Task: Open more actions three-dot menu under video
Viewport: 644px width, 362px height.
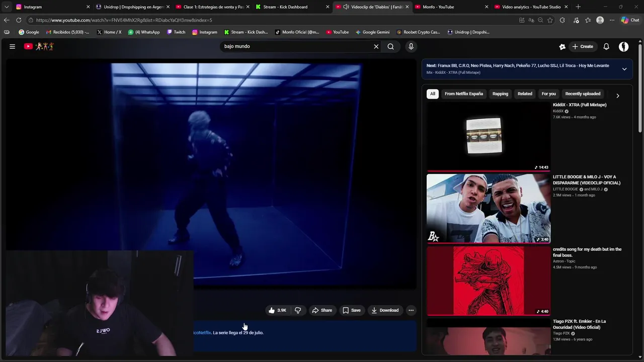Action: click(x=411, y=310)
